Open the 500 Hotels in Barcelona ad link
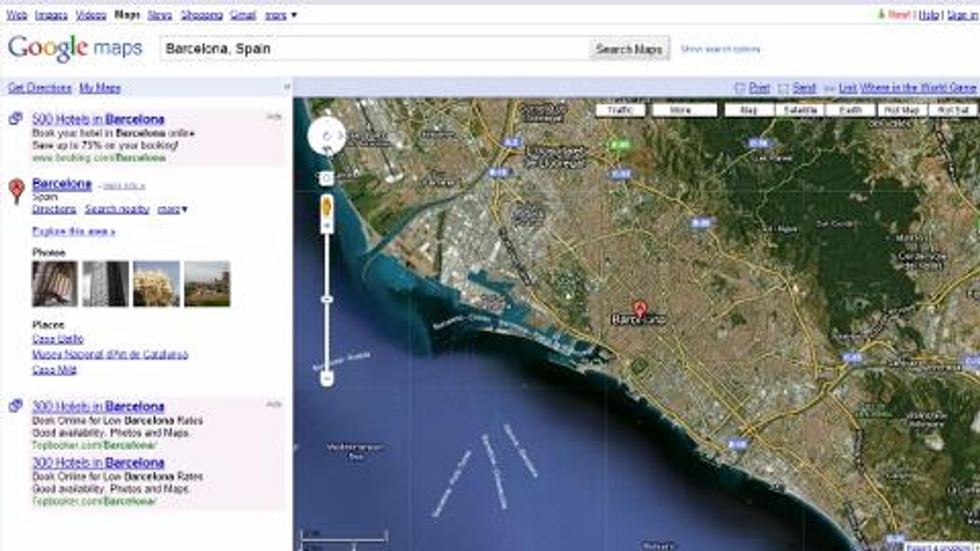980x551 pixels. pos(98,119)
